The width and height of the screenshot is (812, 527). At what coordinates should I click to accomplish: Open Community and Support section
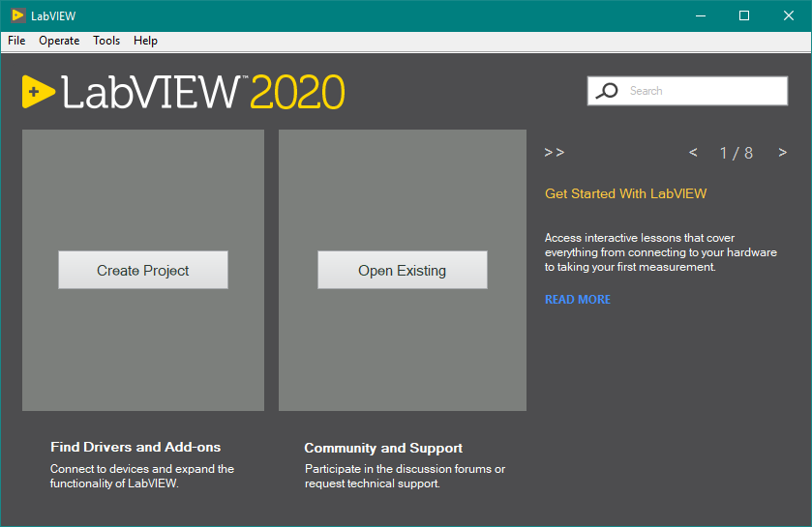(x=383, y=448)
